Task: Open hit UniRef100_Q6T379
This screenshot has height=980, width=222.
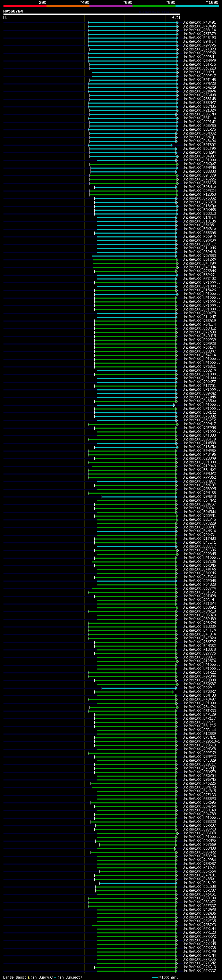Action: [x=199, y=34]
